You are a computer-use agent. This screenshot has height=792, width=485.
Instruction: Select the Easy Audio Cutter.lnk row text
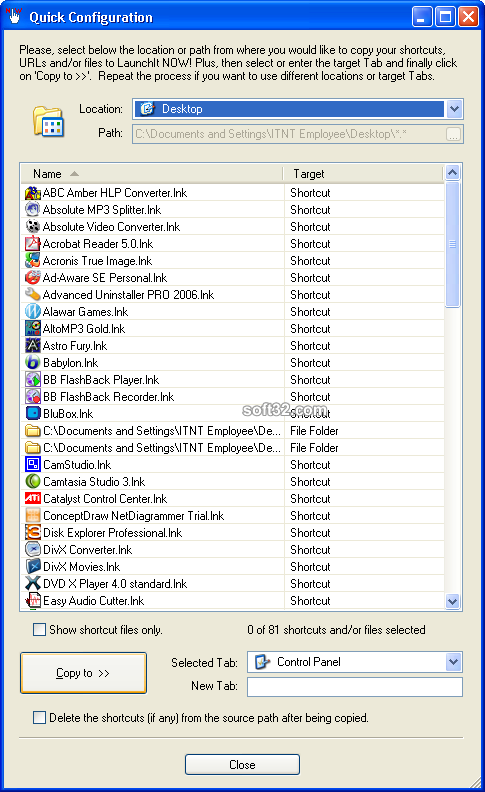pyautogui.click(x=93, y=601)
